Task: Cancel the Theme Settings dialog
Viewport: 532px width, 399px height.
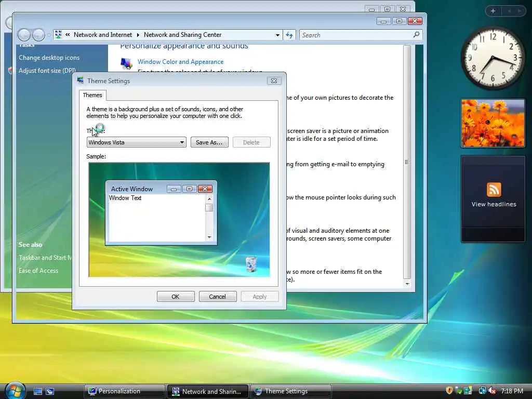Action: [x=217, y=297]
